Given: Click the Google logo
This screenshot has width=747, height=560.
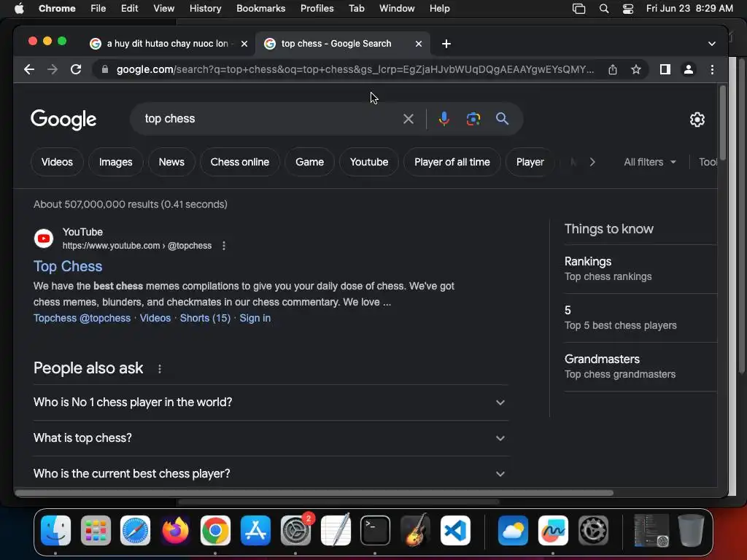Looking at the screenshot, I should 63,119.
